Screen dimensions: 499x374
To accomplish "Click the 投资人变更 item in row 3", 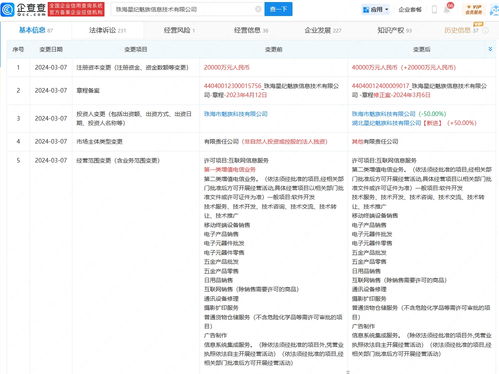I will tap(134, 119).
